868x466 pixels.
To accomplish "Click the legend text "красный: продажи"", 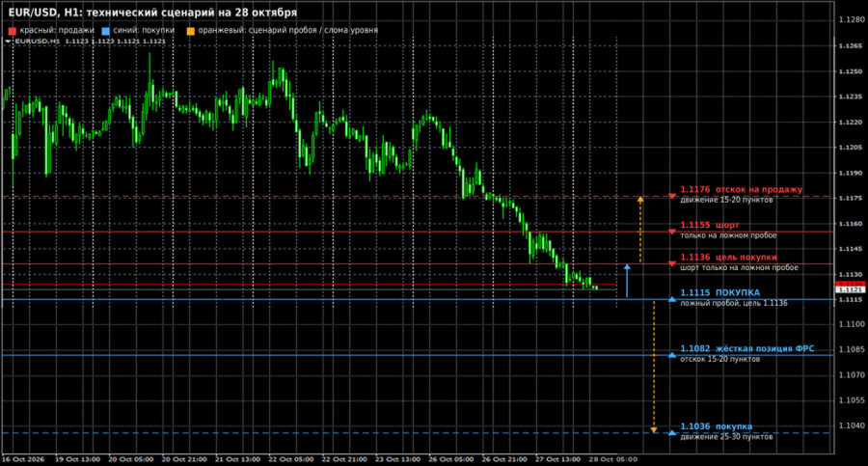I will 57,31.
